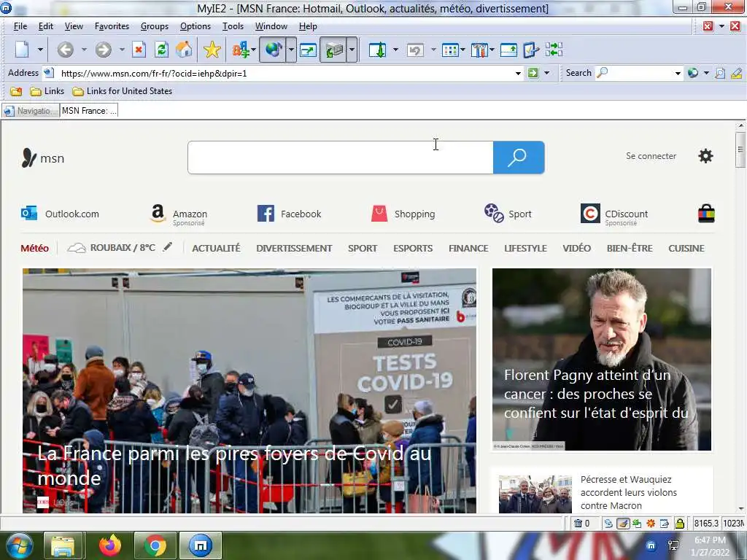Expand the New page dropdown arrow
Screen dimensions: 747x560
[40, 50]
